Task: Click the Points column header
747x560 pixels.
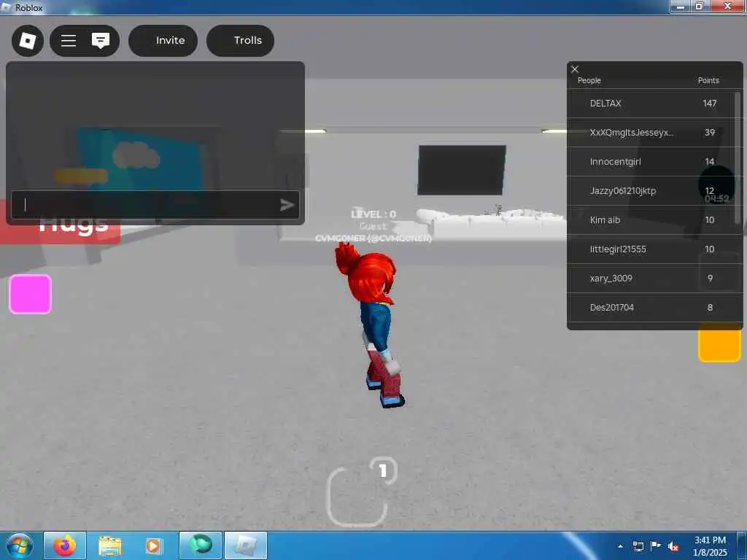Action: click(708, 80)
